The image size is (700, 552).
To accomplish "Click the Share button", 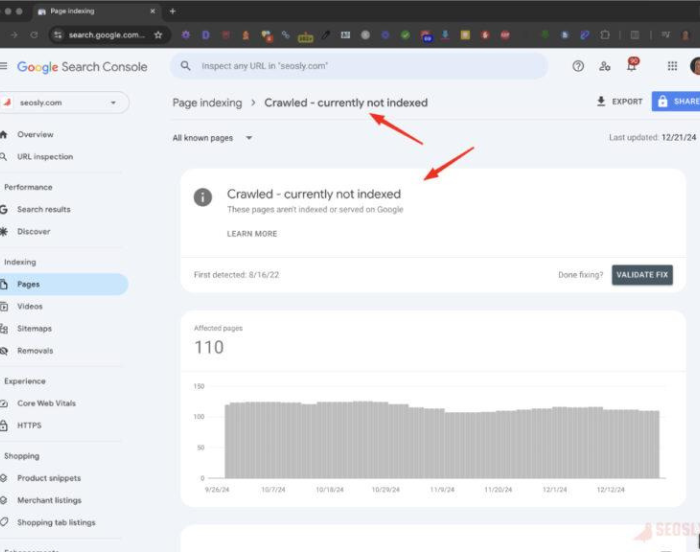I will (676, 101).
